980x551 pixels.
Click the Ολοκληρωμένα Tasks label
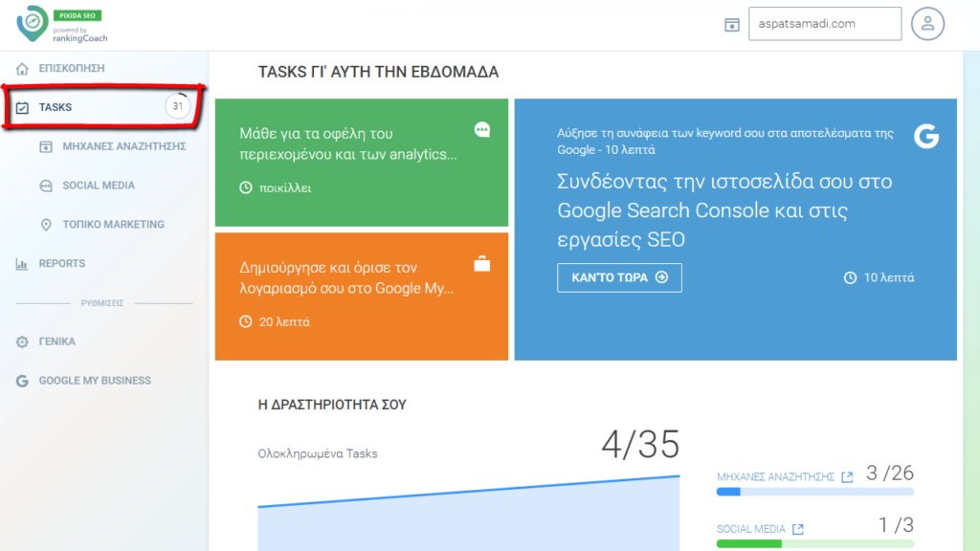(318, 453)
